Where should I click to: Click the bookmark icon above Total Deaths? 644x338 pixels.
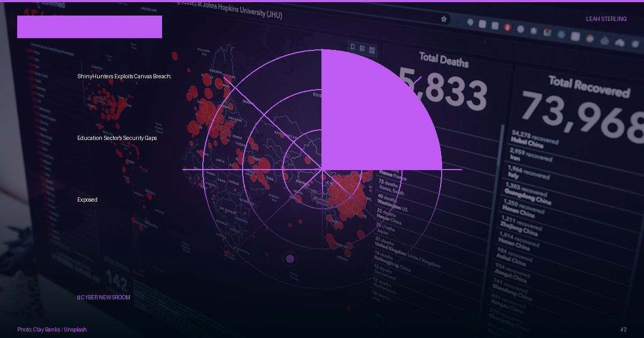pyautogui.click(x=353, y=47)
